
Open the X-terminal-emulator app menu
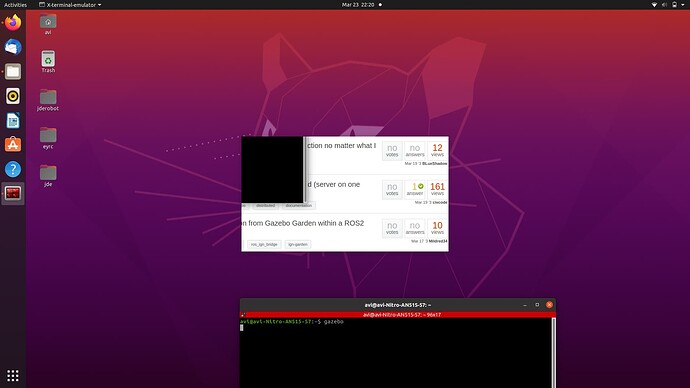70,5
